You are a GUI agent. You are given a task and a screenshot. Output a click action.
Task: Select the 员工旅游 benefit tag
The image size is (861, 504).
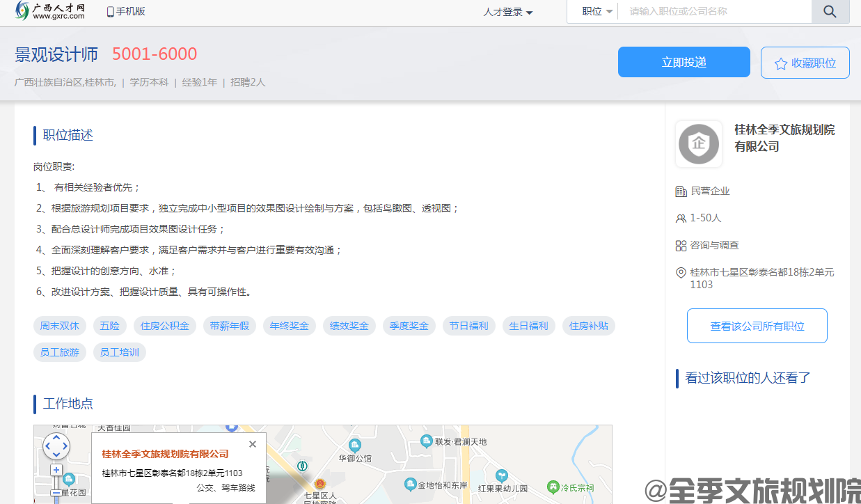pyautogui.click(x=59, y=352)
